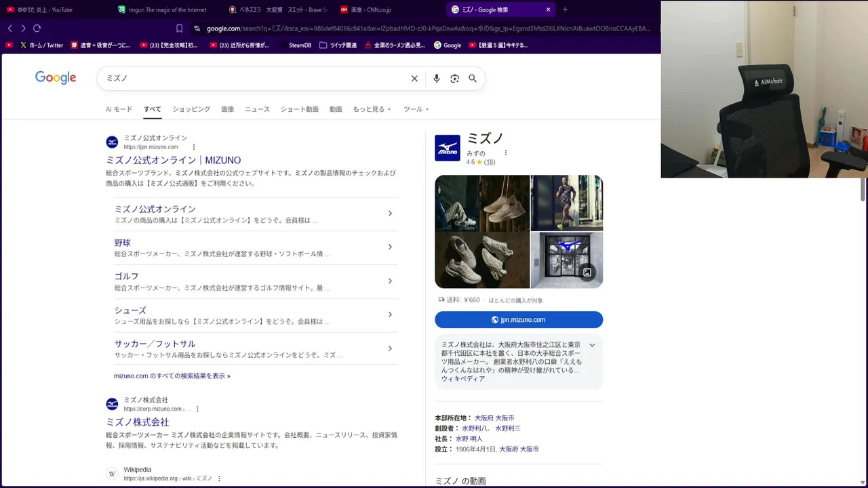
Task: Select すべて tab
Action: pyautogui.click(x=153, y=109)
